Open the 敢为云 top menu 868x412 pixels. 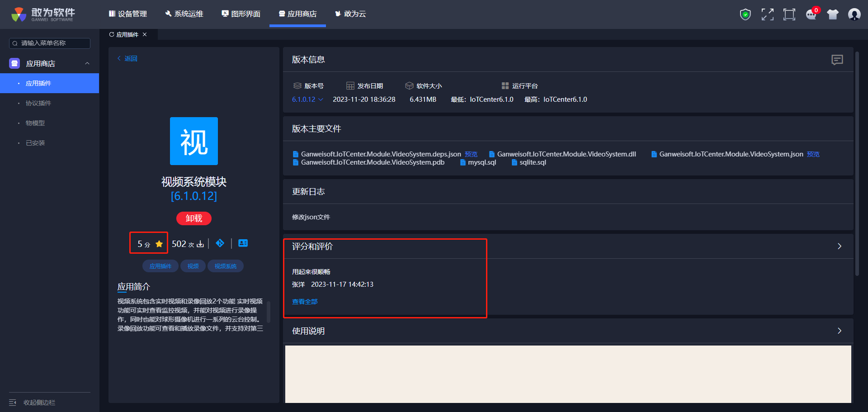click(x=350, y=14)
